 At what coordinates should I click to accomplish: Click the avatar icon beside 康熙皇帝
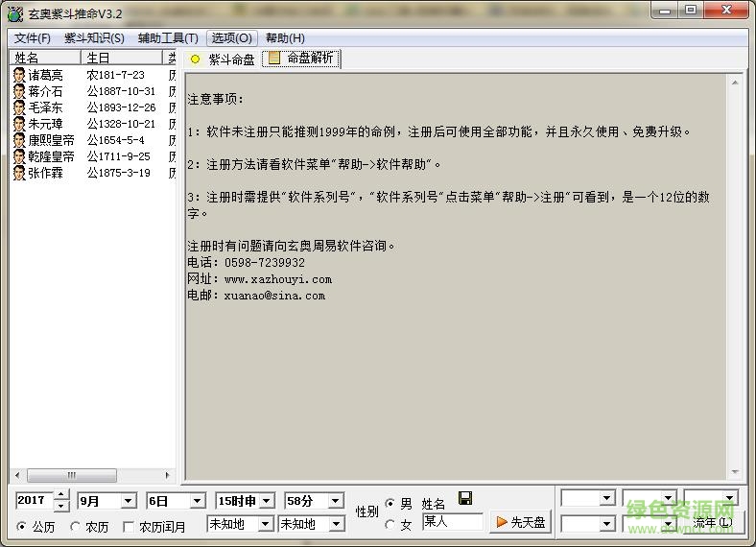click(x=19, y=140)
